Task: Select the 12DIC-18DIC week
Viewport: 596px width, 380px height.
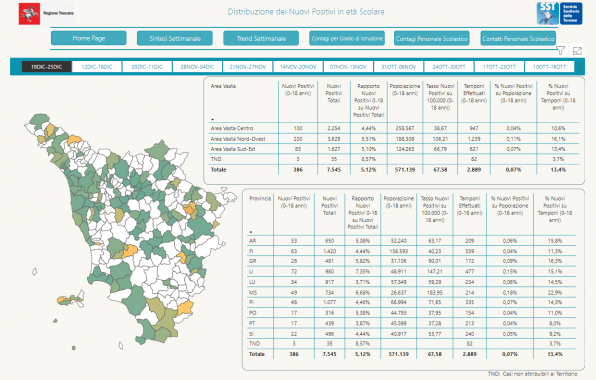Action: click(x=97, y=67)
